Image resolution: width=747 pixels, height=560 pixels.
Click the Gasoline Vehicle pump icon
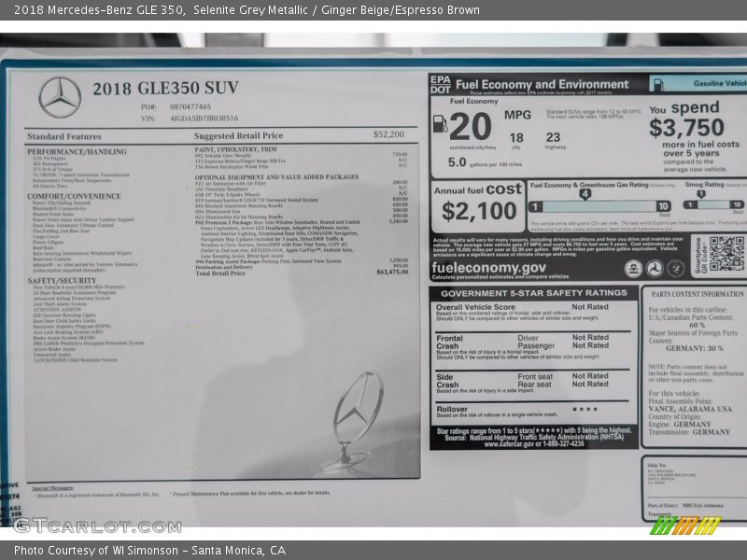(x=658, y=85)
